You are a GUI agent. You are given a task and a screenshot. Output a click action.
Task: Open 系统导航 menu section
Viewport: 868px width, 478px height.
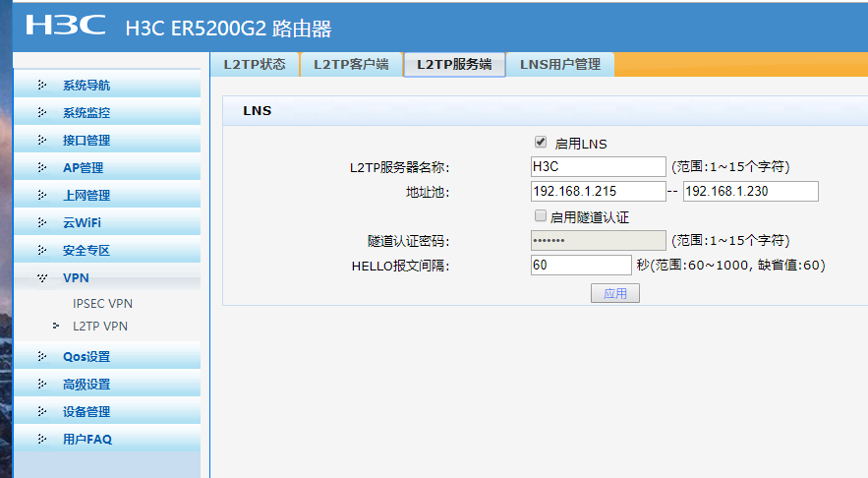(107, 85)
